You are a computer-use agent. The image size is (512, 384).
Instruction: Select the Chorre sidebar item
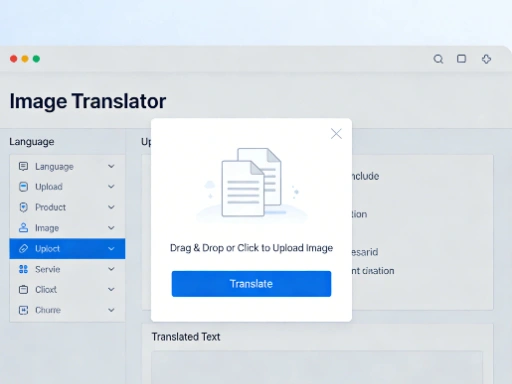67,310
